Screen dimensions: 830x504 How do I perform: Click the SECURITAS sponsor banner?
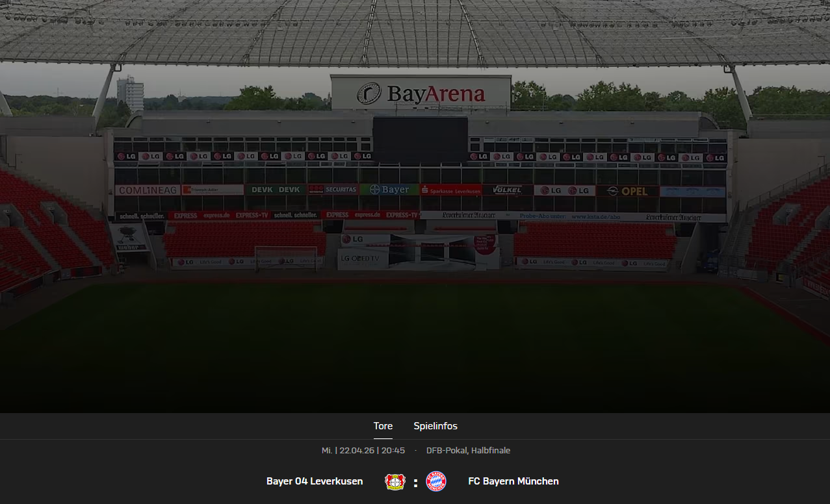pos(332,190)
